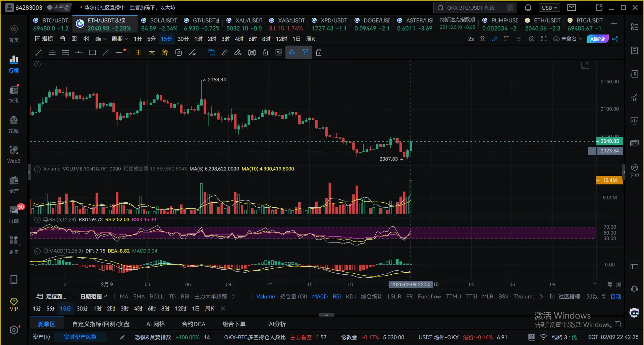Image resolution: width=644 pixels, height=345 pixels.
Task: Open the 未命名 layout dropdown
Action: point(568,39)
